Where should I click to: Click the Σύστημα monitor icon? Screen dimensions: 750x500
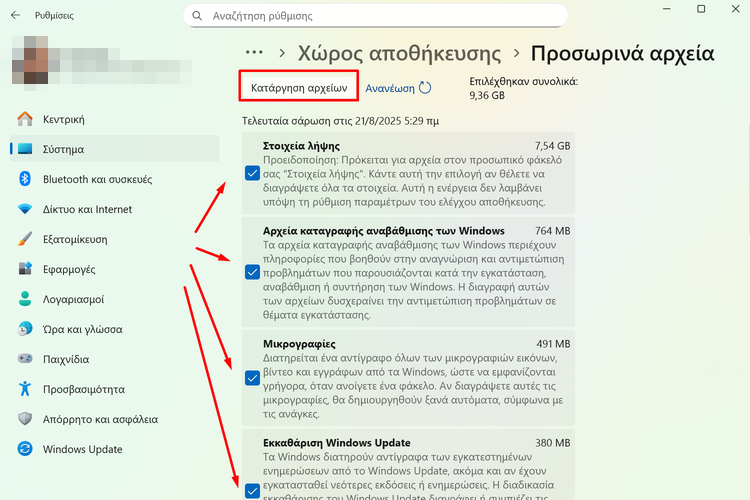[x=25, y=149]
